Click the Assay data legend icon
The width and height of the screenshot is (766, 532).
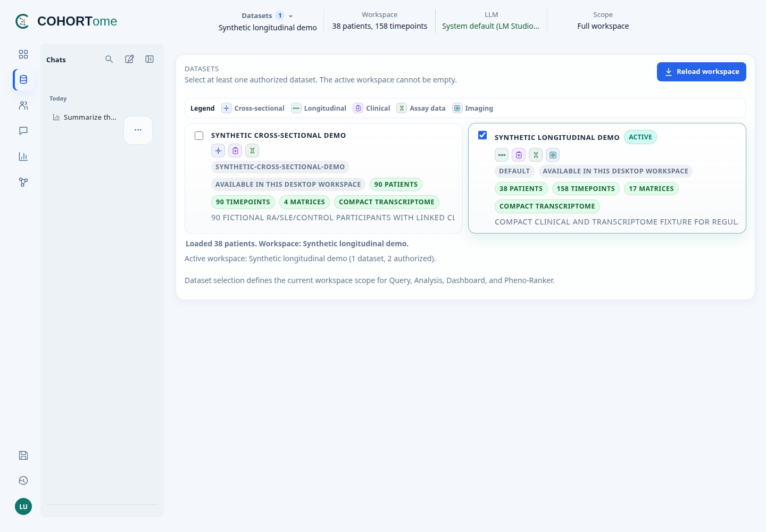click(402, 108)
